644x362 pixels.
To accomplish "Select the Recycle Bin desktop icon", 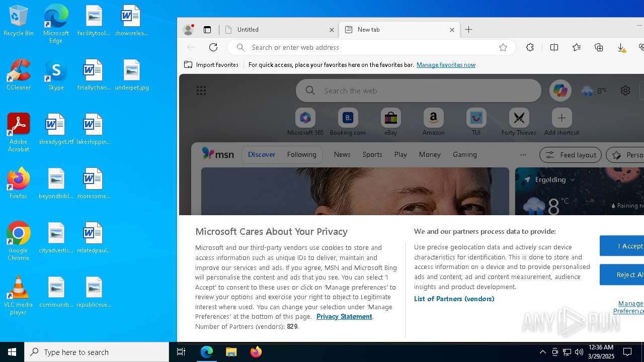I will pos(19,21).
